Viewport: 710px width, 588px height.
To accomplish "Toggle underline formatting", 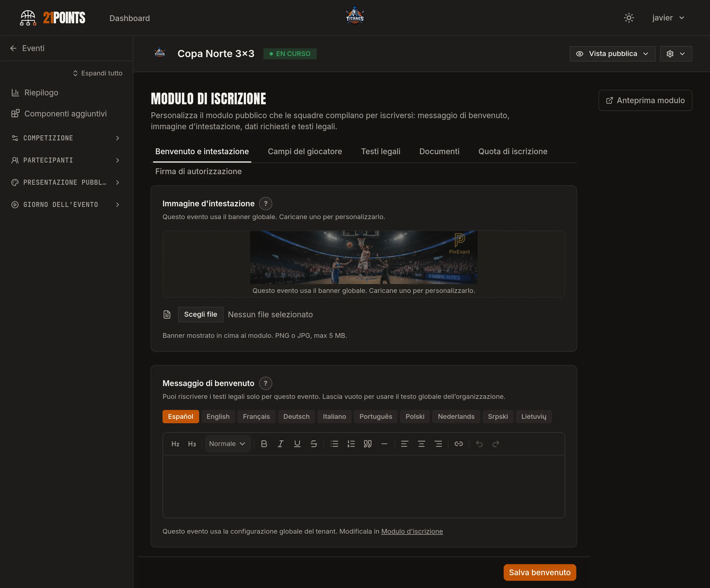I will click(297, 444).
